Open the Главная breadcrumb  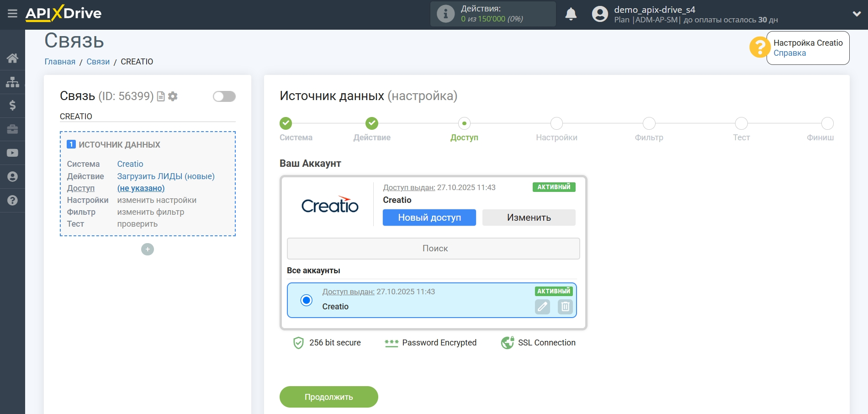coord(59,61)
